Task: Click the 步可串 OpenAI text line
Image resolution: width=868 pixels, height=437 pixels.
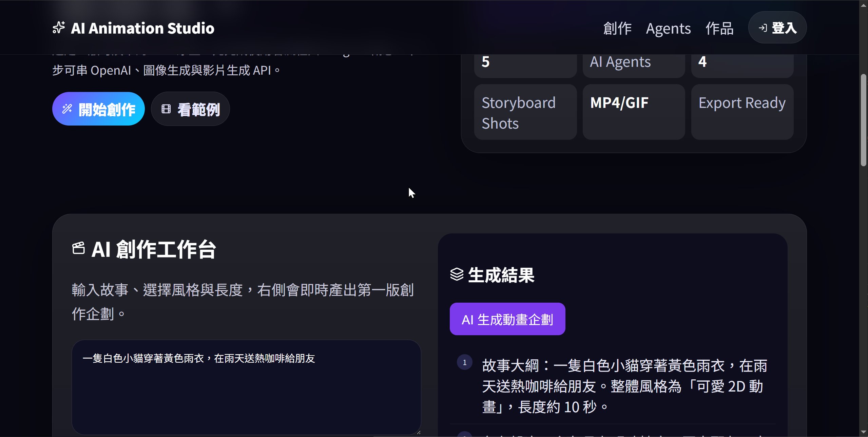Action: click(x=166, y=70)
